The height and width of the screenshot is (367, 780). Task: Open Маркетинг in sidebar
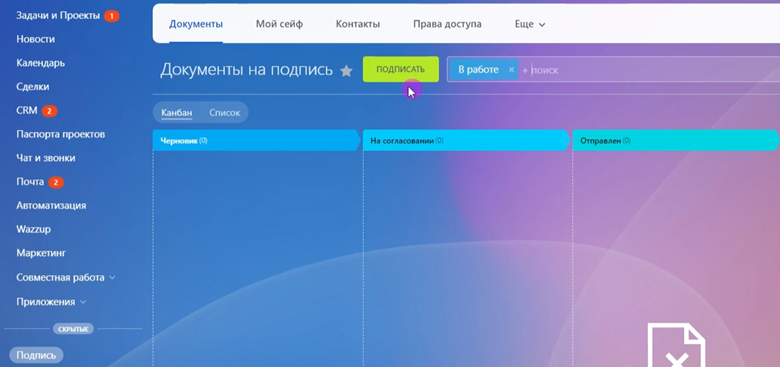(x=41, y=253)
